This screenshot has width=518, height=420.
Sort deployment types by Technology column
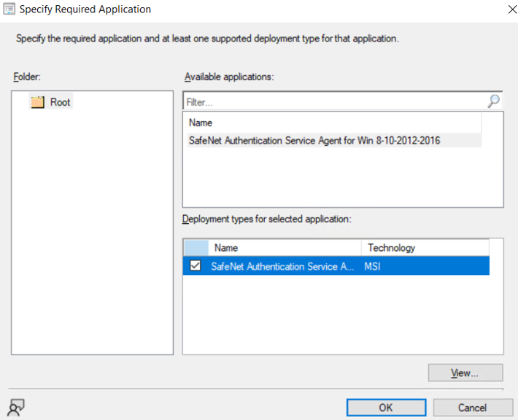[425, 248]
